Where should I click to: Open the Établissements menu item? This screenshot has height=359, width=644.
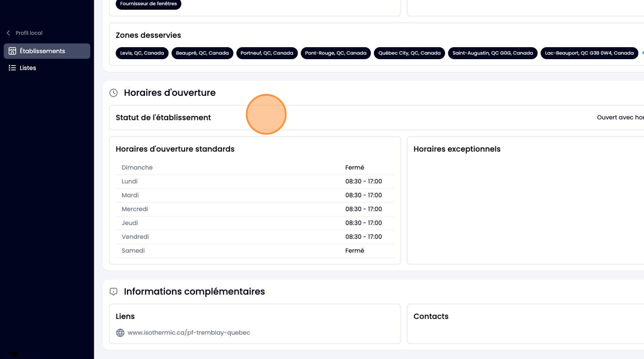(x=47, y=51)
